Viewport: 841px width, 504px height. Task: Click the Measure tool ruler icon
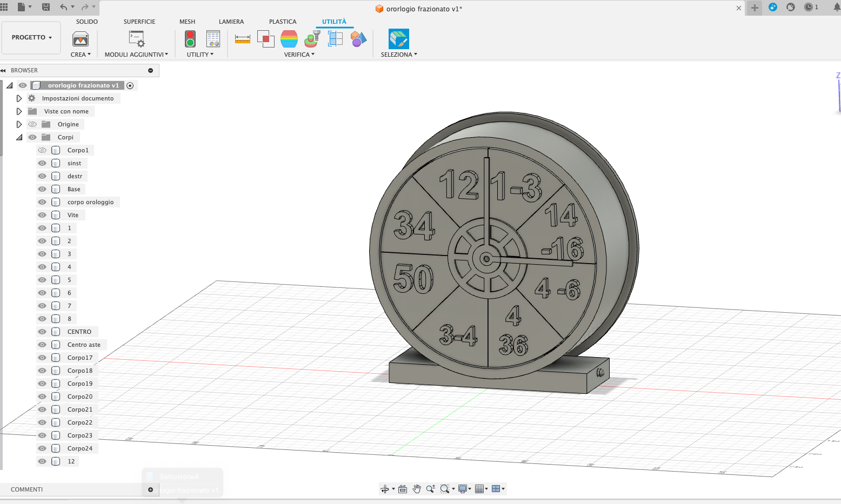(x=243, y=39)
